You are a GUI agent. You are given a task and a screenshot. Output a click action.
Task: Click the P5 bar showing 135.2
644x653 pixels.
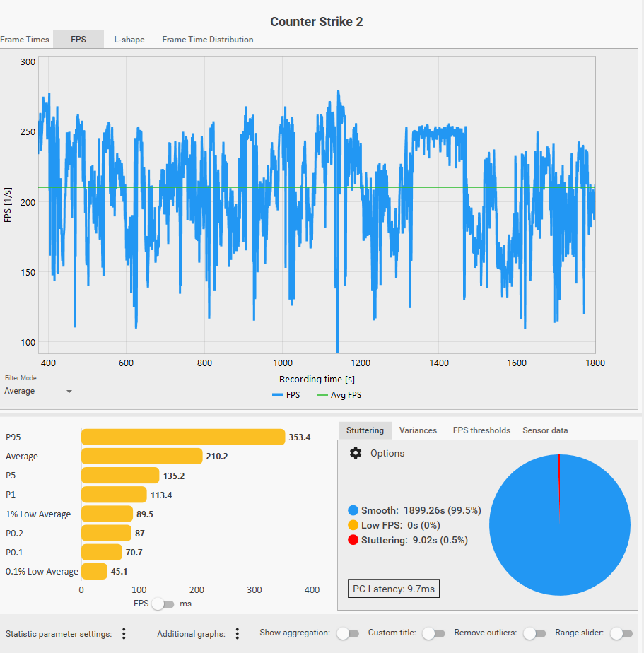(120, 475)
